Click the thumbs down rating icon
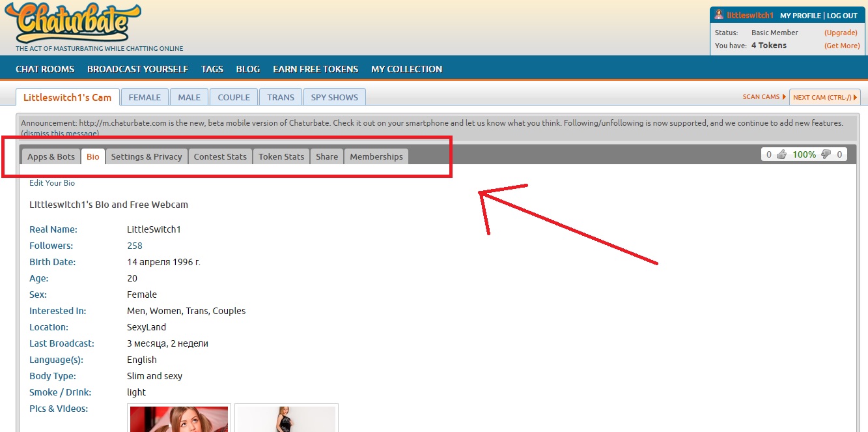 point(826,154)
